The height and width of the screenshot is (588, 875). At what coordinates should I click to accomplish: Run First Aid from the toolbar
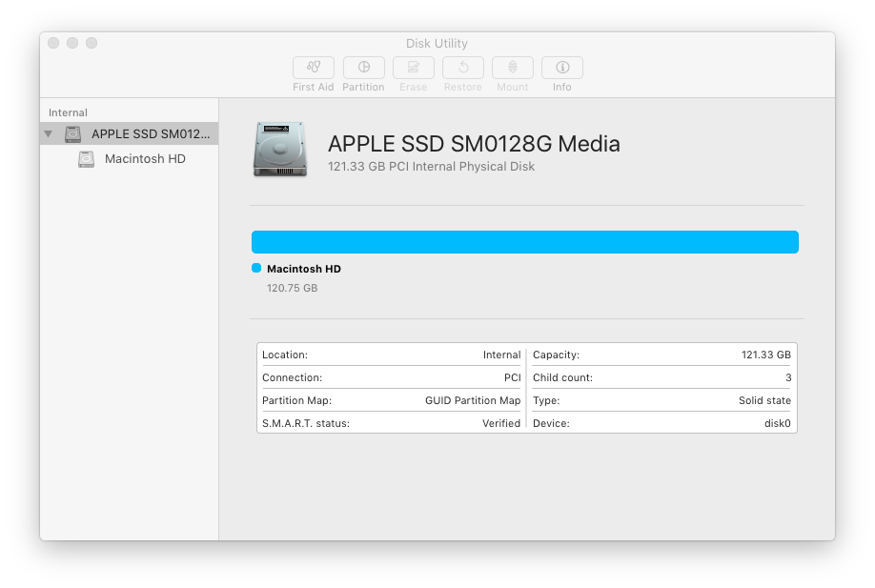point(314,68)
